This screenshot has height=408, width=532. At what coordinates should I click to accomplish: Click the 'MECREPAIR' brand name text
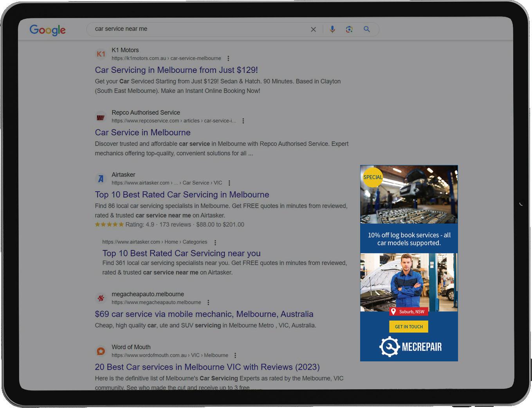pyautogui.click(x=422, y=347)
